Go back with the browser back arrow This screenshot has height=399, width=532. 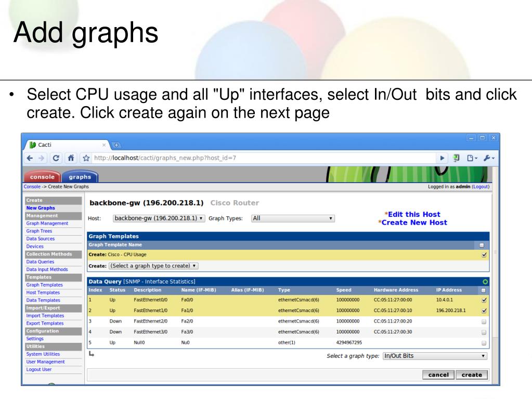pos(30,158)
